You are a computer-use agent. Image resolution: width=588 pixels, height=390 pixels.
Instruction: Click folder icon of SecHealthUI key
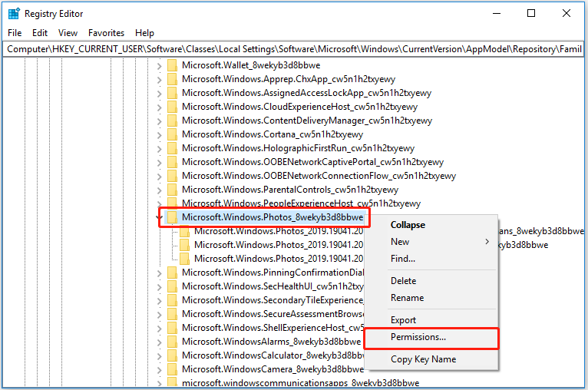coord(172,286)
